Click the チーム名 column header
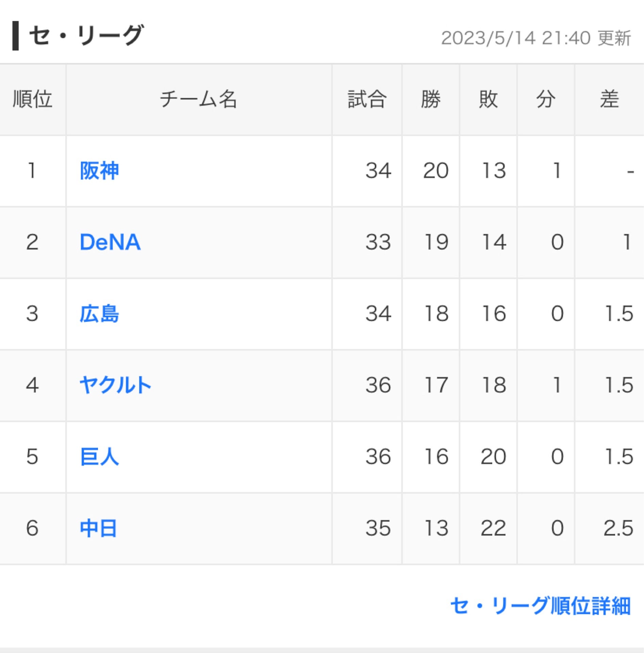This screenshot has height=653, width=644. pyautogui.click(x=198, y=99)
